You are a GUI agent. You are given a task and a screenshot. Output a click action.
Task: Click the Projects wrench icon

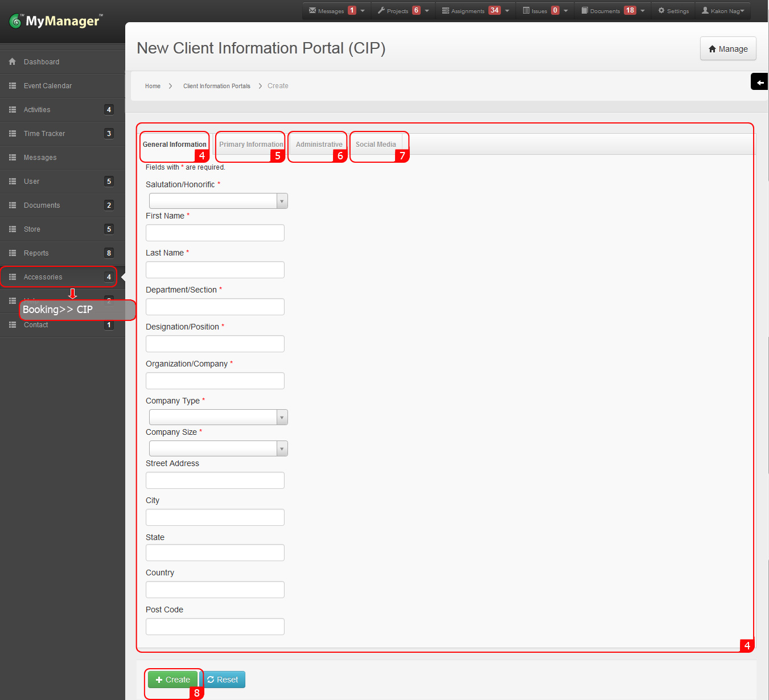tap(381, 10)
